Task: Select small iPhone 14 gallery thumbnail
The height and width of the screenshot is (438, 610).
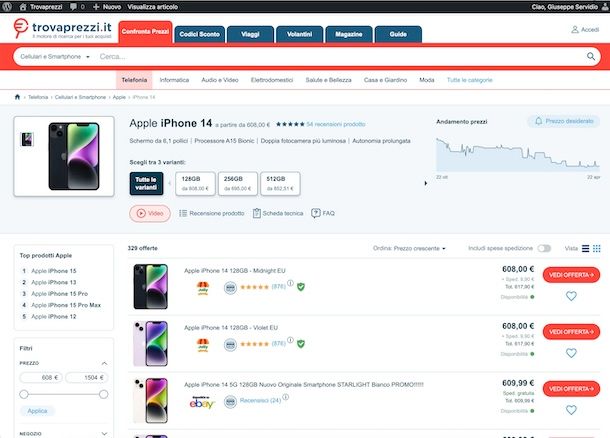Action: (27, 139)
